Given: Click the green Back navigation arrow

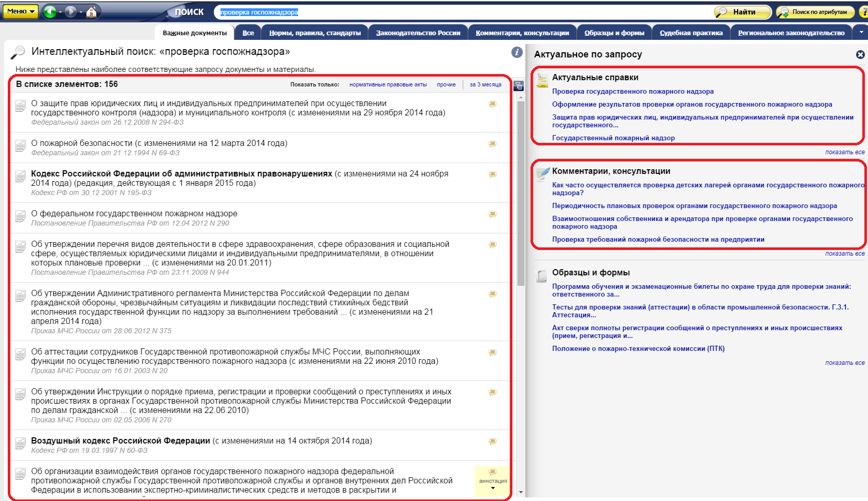Looking at the screenshot, I should coord(49,11).
